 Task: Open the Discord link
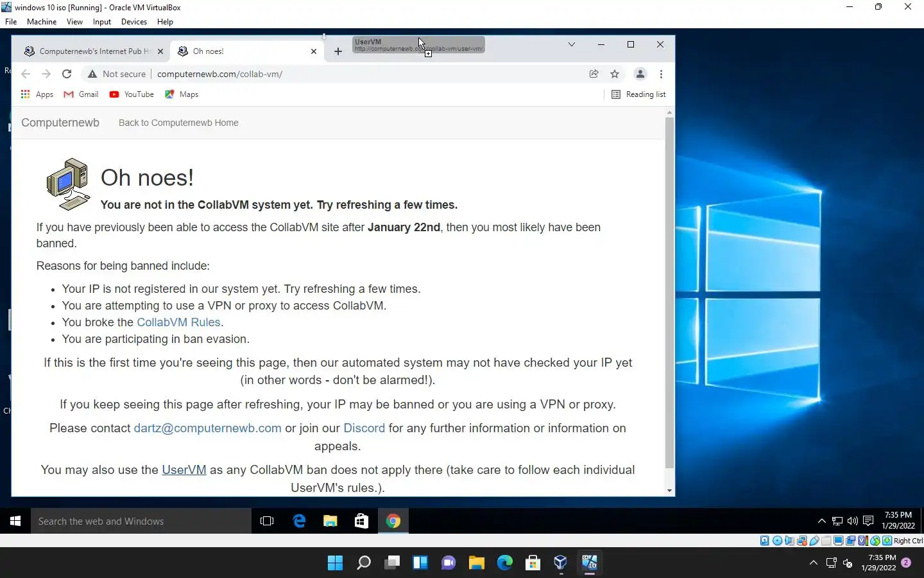click(364, 428)
